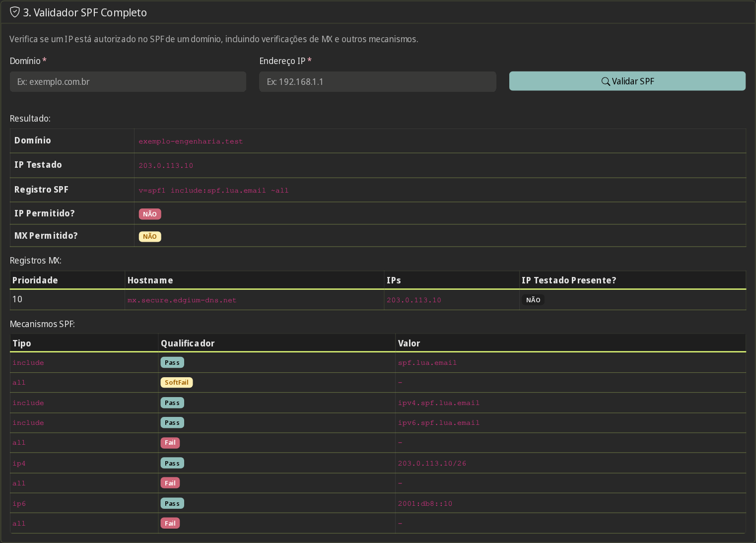The image size is (756, 543).
Task: Select the domain value exemplo-engenharia.test
Action: 191,141
